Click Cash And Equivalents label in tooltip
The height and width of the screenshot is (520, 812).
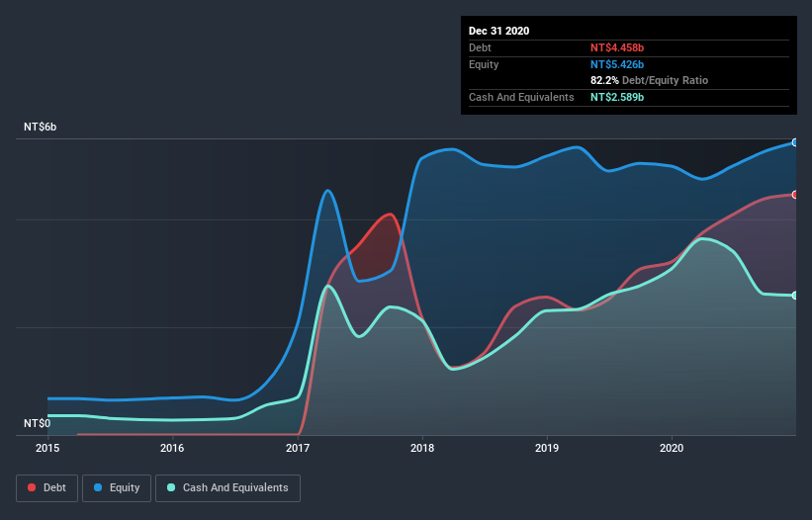(521, 97)
